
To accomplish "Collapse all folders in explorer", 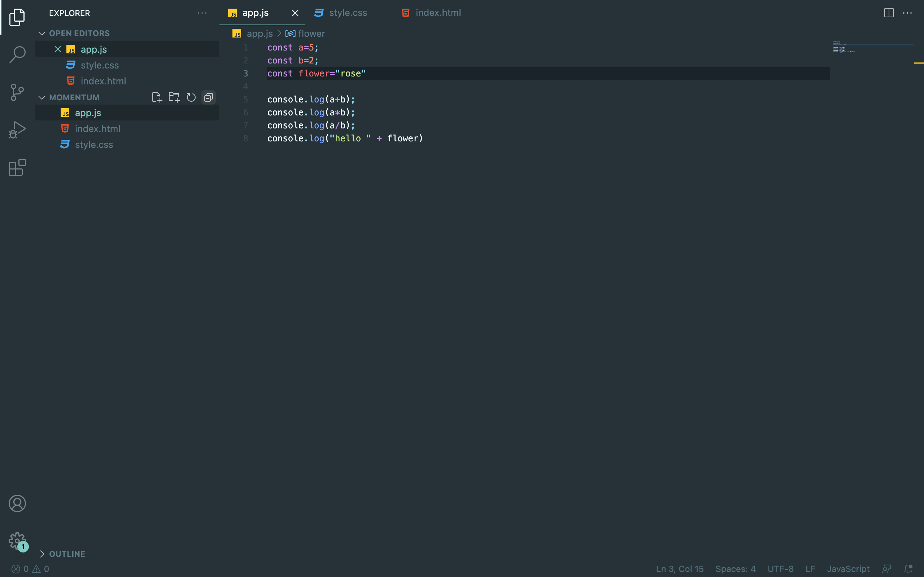I will coord(209,97).
